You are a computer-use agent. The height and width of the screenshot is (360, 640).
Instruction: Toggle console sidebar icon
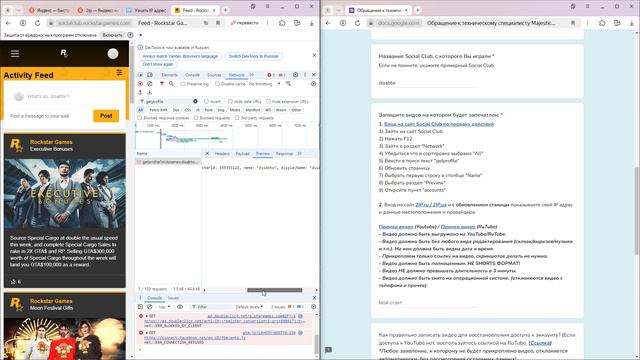click(140, 307)
